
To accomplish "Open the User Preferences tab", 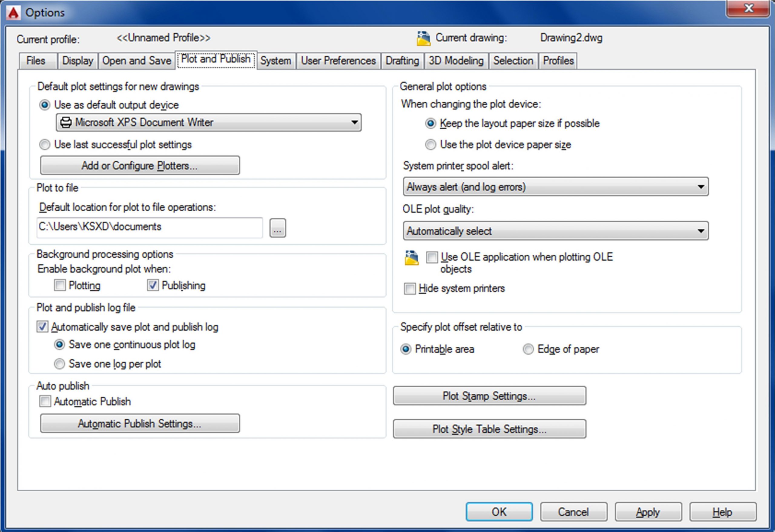I will (338, 61).
